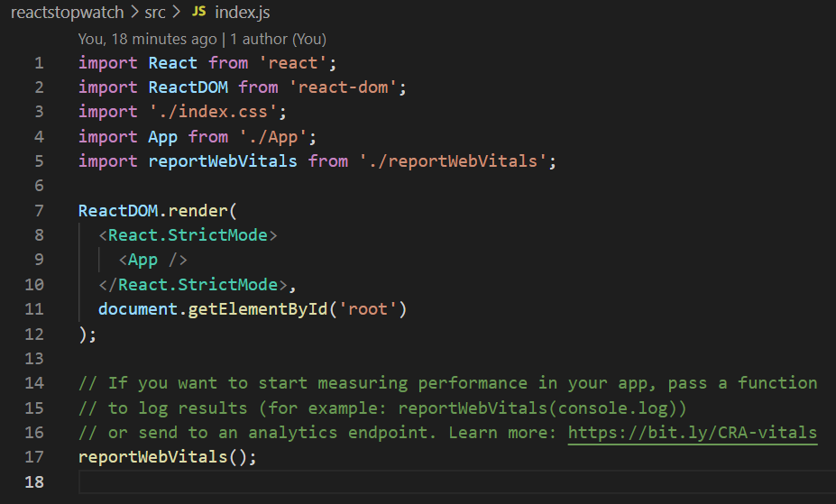Click line number 1 in the gutter
The image size is (836, 504).
click(x=39, y=63)
